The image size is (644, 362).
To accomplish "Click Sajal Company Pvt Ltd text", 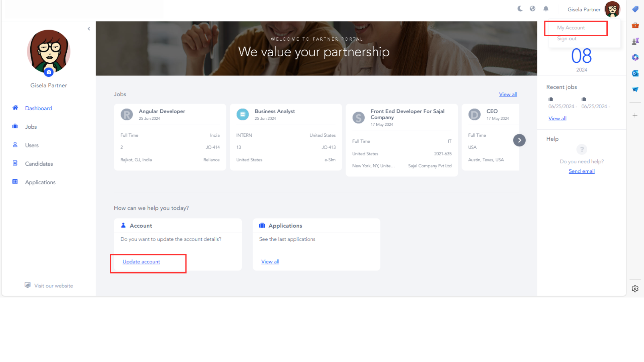I will tap(430, 166).
